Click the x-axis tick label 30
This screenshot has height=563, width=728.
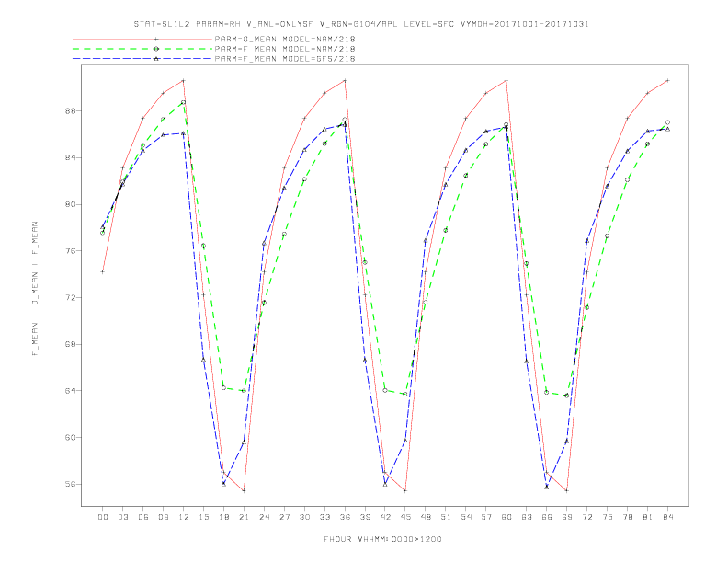(x=304, y=517)
